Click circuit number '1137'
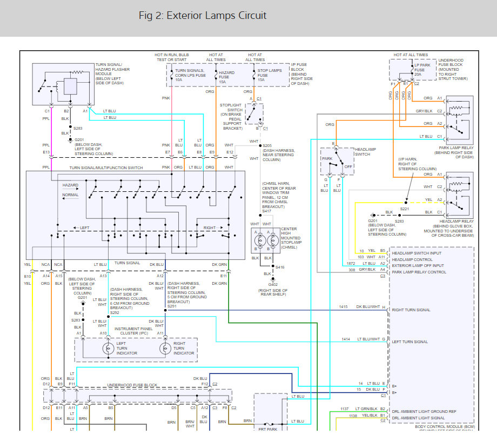This screenshot has height=448, width=497. pyautogui.click(x=345, y=409)
